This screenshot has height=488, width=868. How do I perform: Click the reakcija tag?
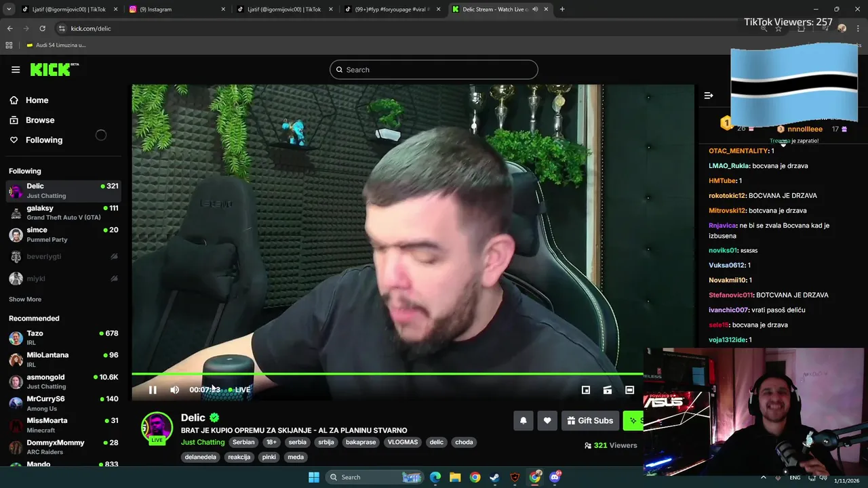coord(239,457)
